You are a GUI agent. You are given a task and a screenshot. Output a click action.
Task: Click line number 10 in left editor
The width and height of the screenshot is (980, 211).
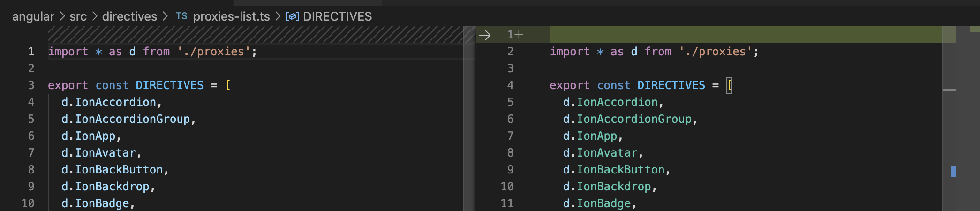pos(28,203)
